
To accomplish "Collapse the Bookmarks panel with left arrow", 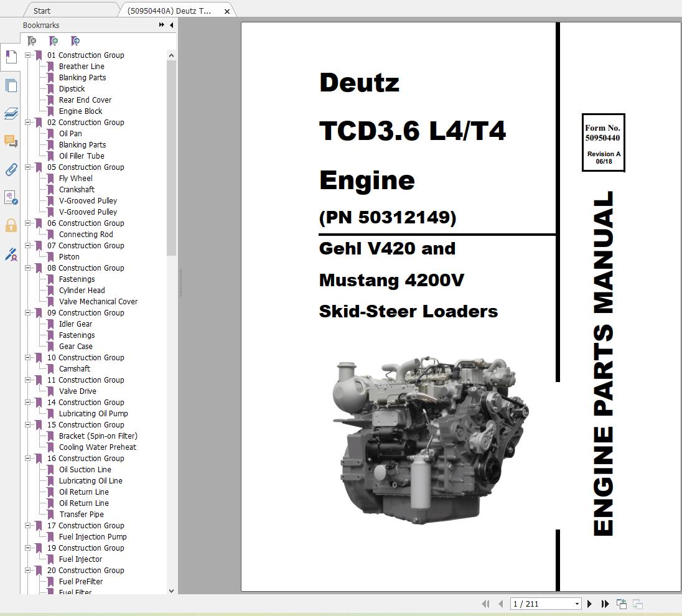I will point(171,25).
